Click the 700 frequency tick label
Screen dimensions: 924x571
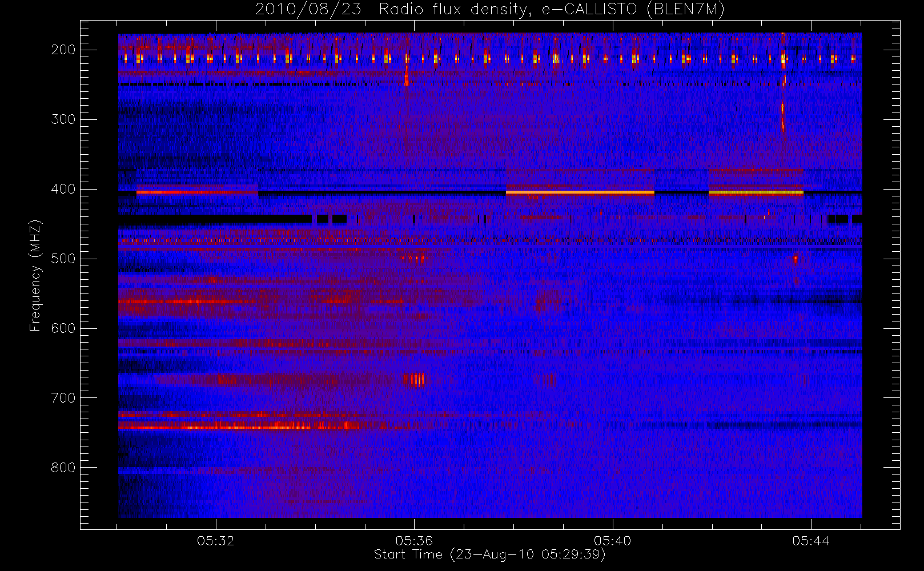click(x=63, y=398)
